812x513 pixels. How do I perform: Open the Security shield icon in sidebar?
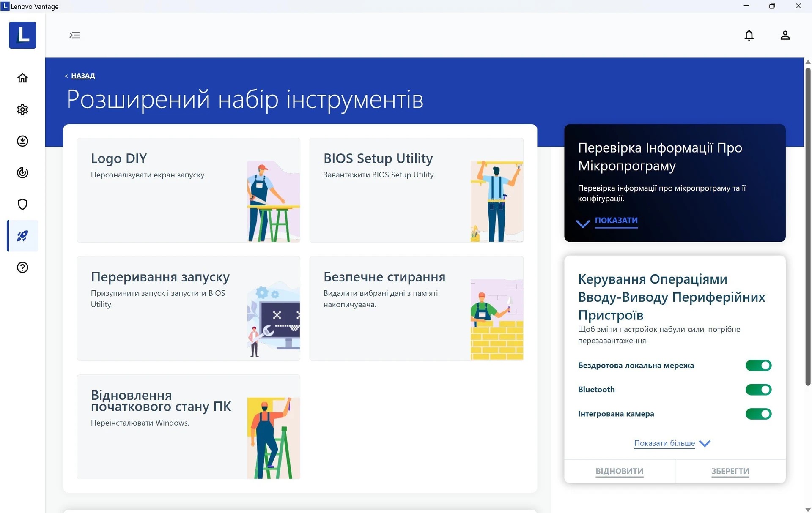point(22,204)
